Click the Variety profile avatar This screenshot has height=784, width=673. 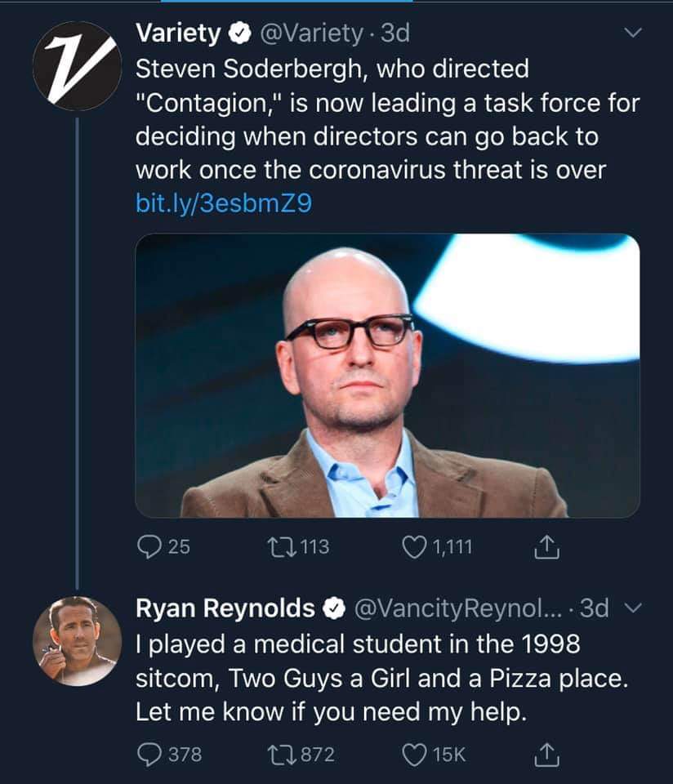pyautogui.click(x=77, y=66)
